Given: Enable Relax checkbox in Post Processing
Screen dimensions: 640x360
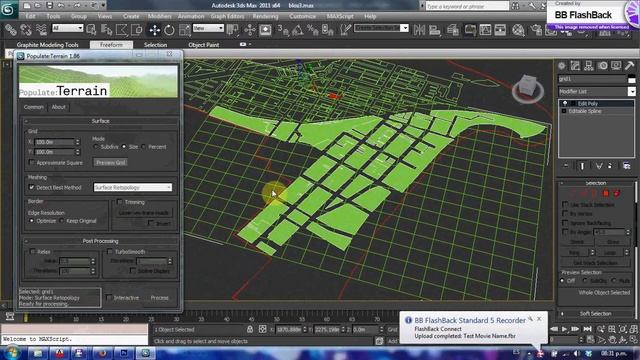Looking at the screenshot, I should [32, 252].
